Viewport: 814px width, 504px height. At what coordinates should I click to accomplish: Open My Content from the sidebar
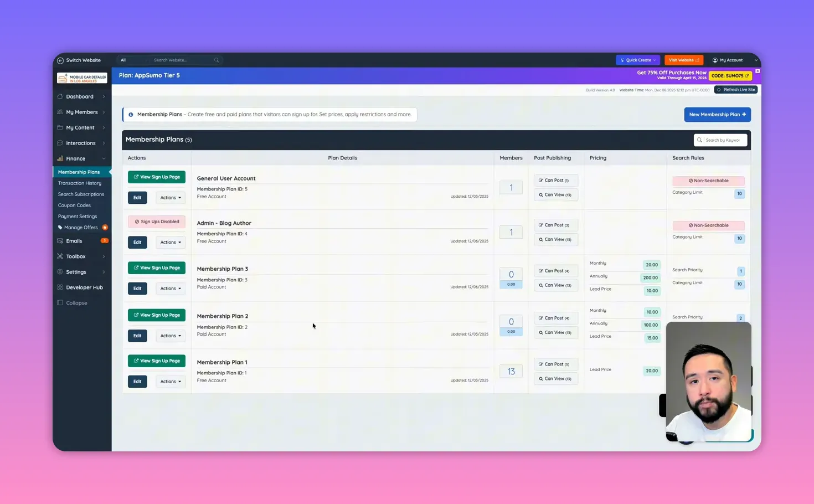(60, 127)
